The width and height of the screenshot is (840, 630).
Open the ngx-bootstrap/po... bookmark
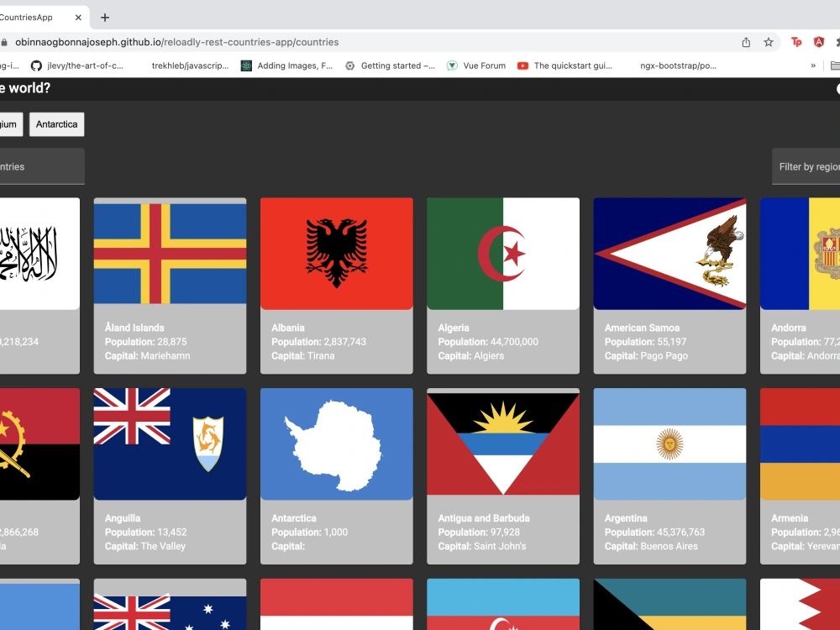coord(678,66)
